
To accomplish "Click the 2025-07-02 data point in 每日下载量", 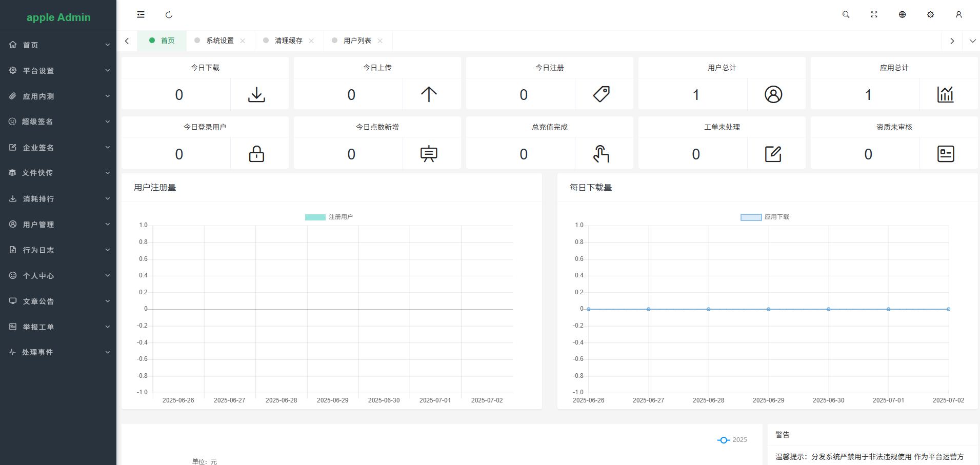I will [948, 309].
